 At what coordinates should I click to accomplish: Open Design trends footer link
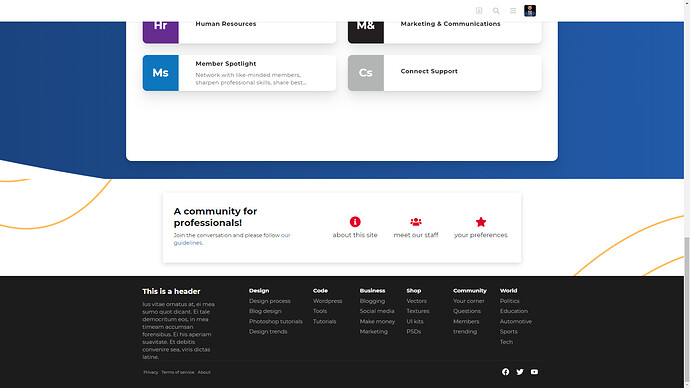click(x=268, y=332)
